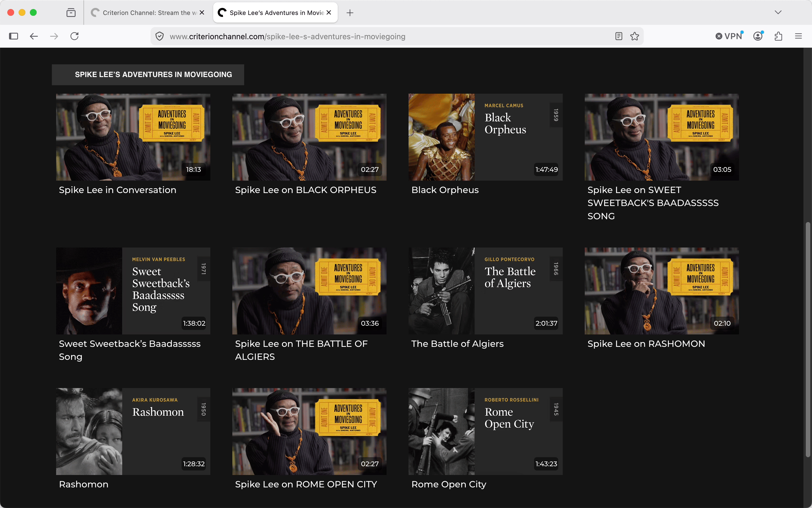Open the VPN status button
The image size is (812, 508).
tap(729, 36)
